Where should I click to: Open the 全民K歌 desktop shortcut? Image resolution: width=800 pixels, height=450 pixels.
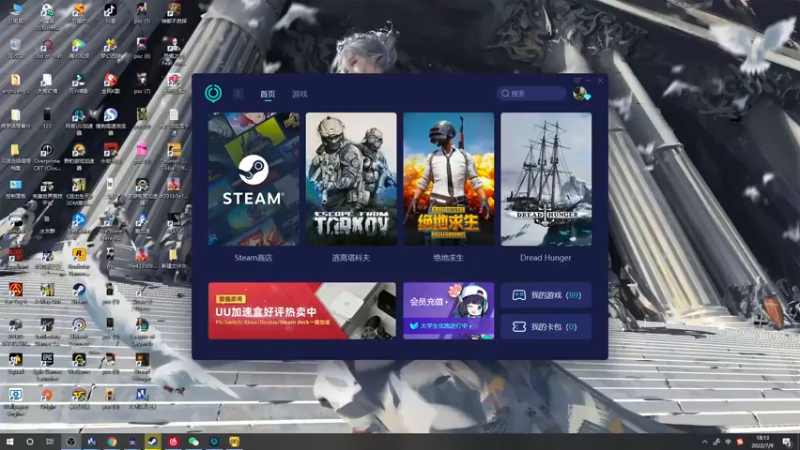click(110, 84)
